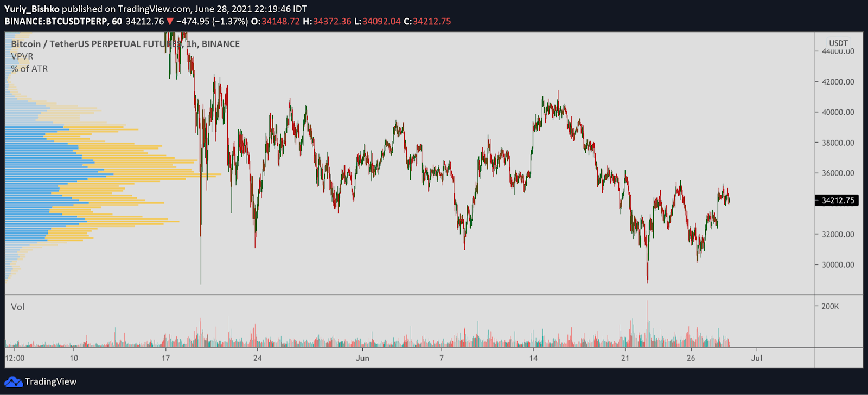Click the USDT currency label on price axis
This screenshot has width=868, height=395.
[838, 43]
